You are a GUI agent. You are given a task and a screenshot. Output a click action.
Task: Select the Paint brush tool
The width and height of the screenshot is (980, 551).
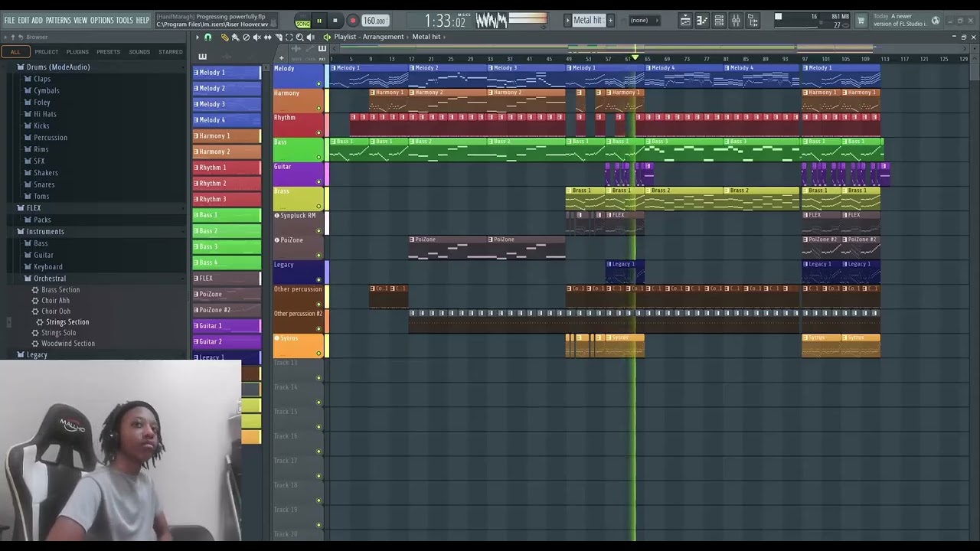coord(235,37)
